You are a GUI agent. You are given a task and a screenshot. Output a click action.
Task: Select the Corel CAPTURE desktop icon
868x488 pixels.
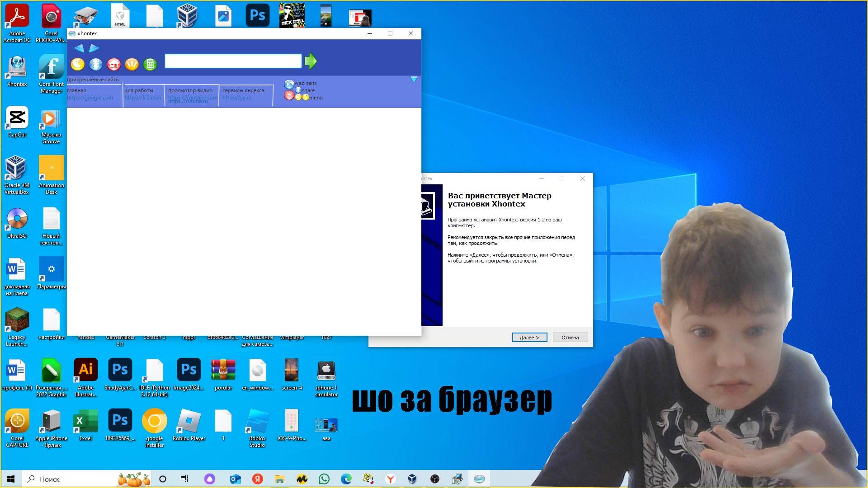(17, 428)
